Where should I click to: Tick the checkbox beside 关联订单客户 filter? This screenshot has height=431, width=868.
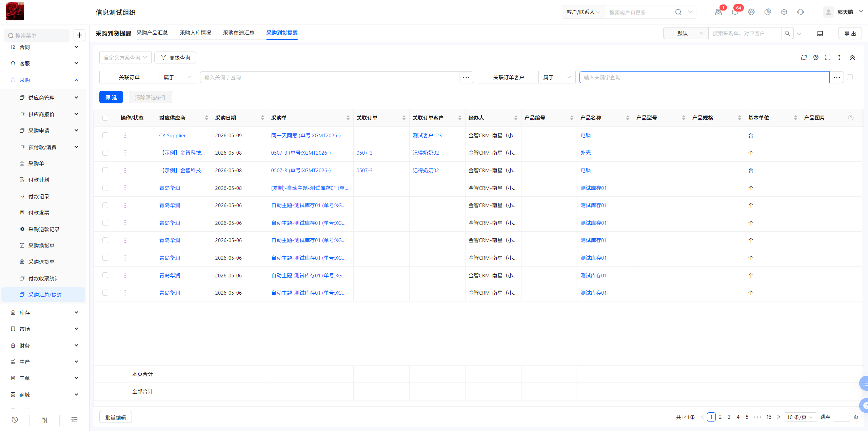coord(850,77)
